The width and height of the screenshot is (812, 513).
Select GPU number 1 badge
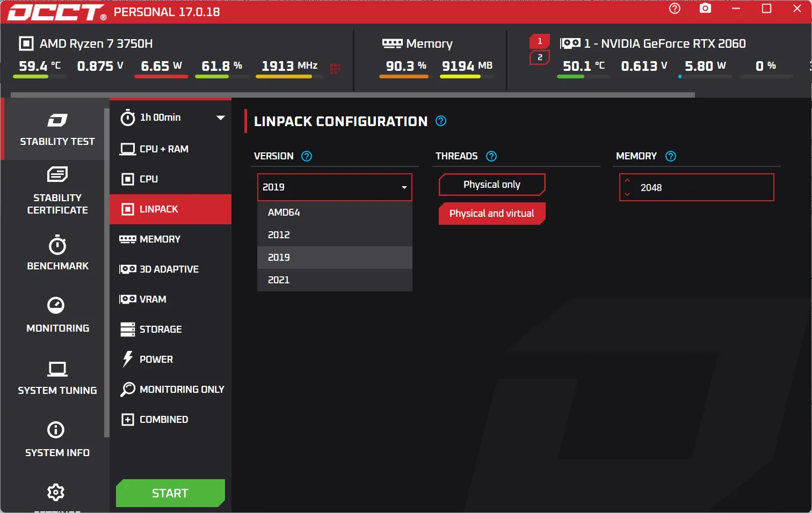tap(540, 41)
